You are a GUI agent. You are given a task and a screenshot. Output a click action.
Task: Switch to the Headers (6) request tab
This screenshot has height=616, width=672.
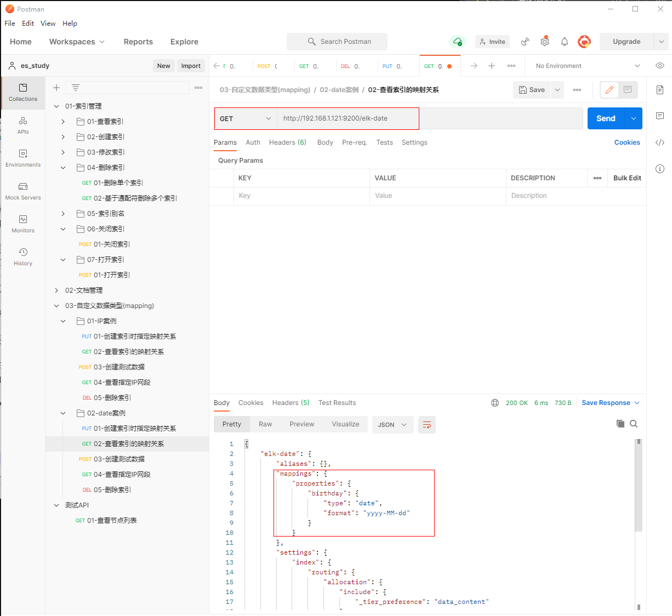(287, 142)
